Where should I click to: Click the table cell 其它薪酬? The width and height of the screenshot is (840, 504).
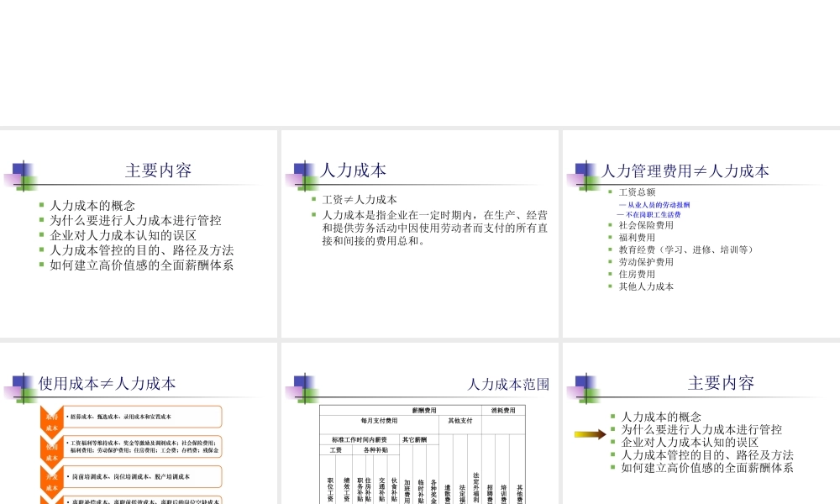(x=415, y=439)
